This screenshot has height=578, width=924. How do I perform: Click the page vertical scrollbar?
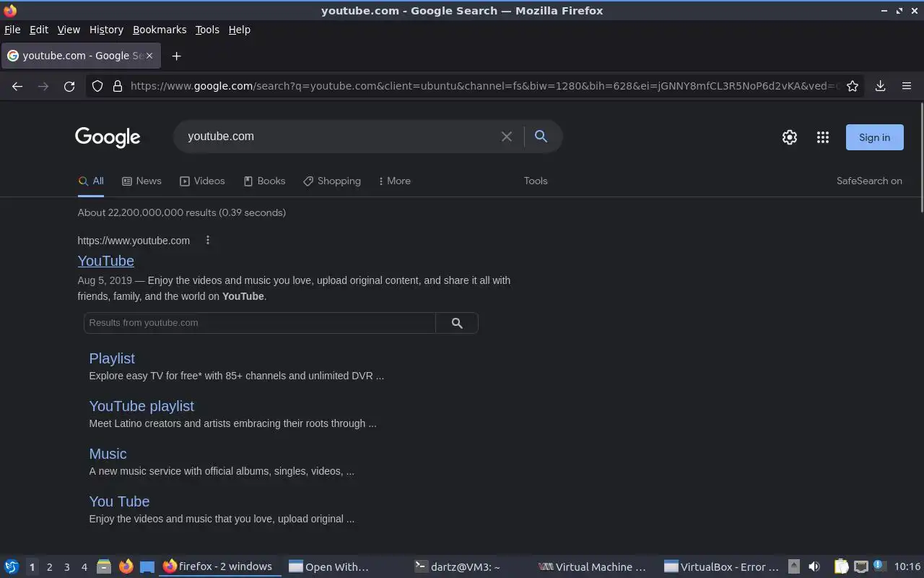[x=921, y=159]
